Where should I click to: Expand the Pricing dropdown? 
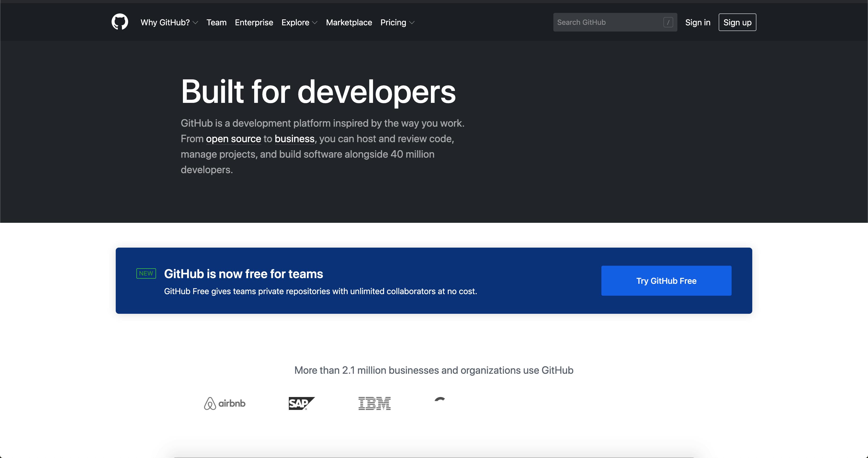click(397, 22)
